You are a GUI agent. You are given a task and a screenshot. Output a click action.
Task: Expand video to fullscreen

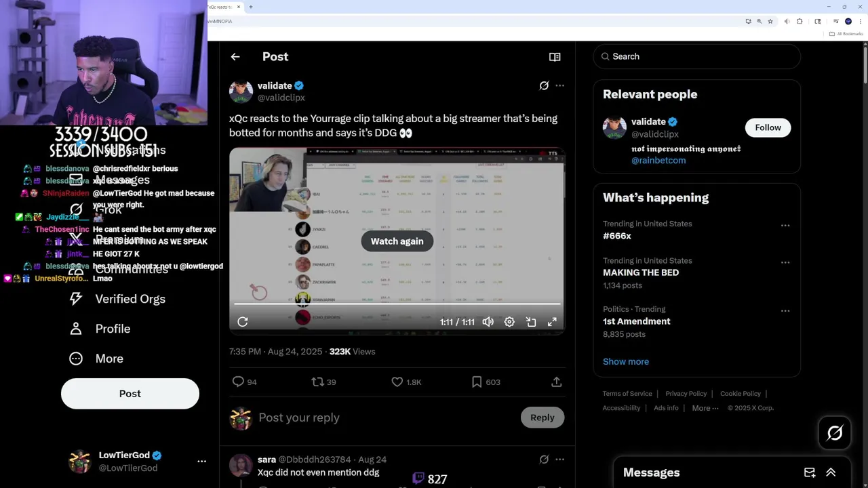click(552, 322)
